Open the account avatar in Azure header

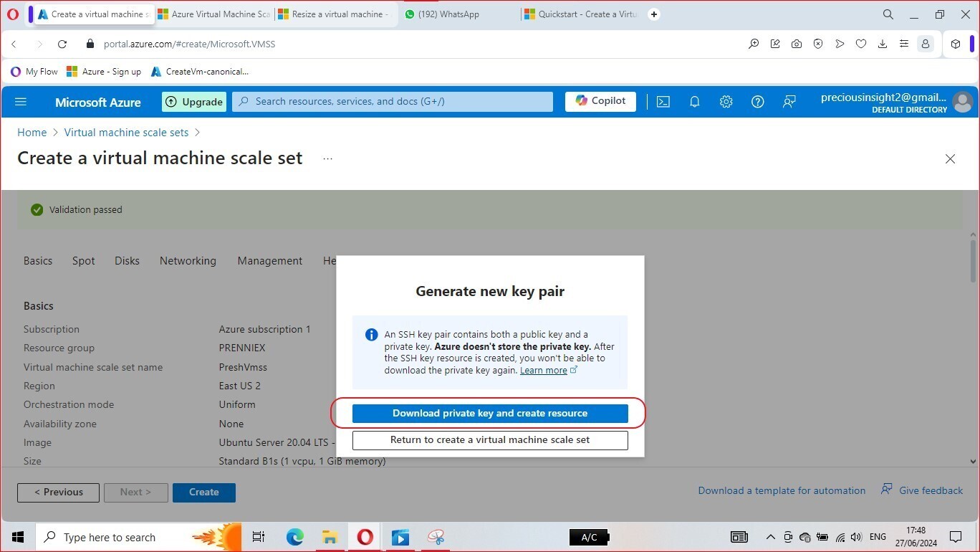coord(963,102)
